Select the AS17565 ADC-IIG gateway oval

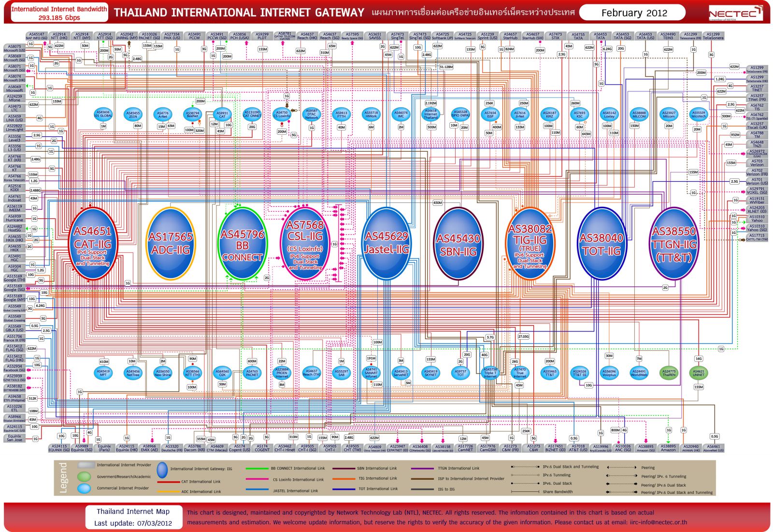171,244
